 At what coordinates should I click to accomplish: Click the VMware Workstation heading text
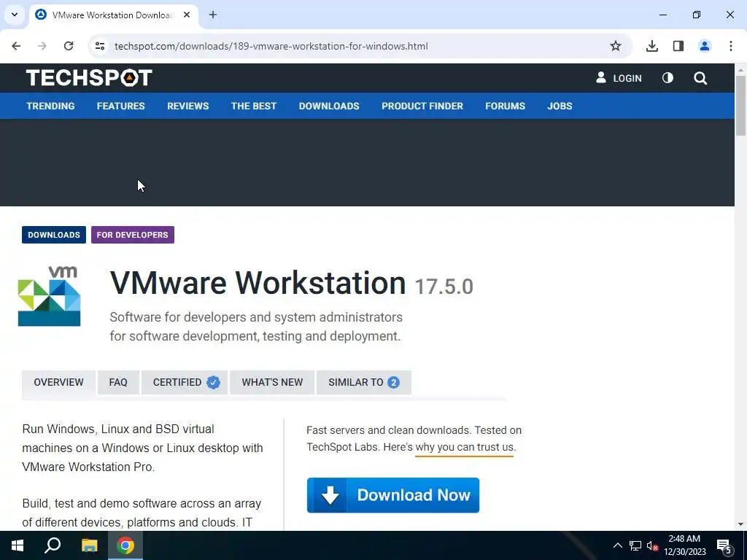click(x=258, y=284)
